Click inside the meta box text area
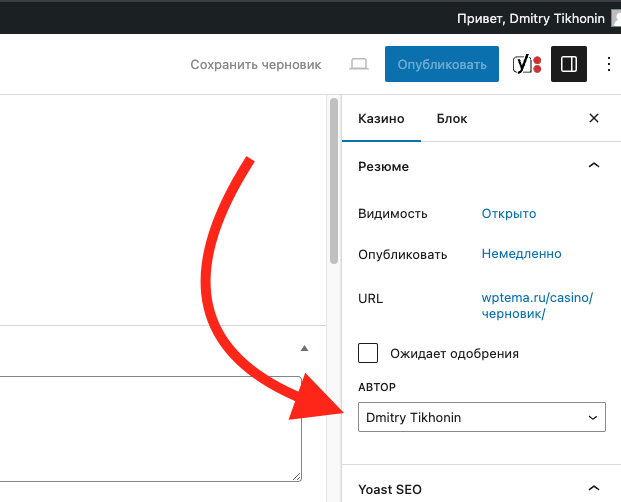621x502 pixels. click(x=150, y=428)
